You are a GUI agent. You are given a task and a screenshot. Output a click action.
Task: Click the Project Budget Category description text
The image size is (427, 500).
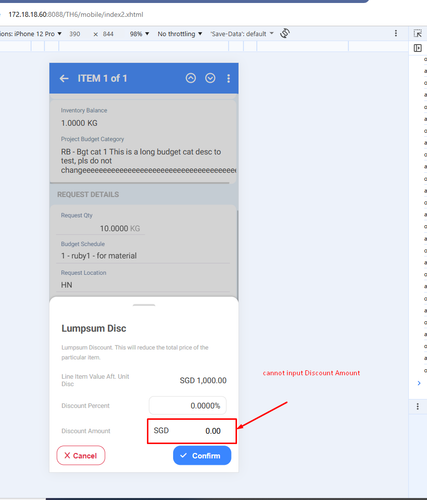(x=148, y=161)
